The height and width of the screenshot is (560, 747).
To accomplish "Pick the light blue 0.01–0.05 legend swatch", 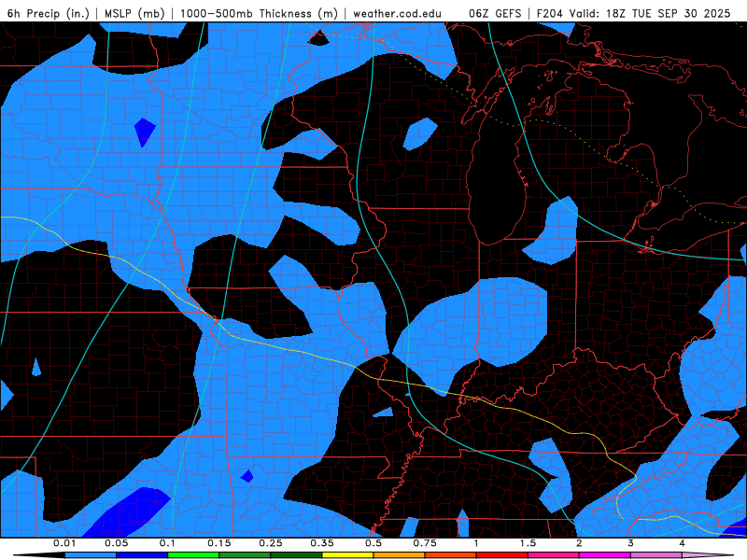I will [91, 555].
